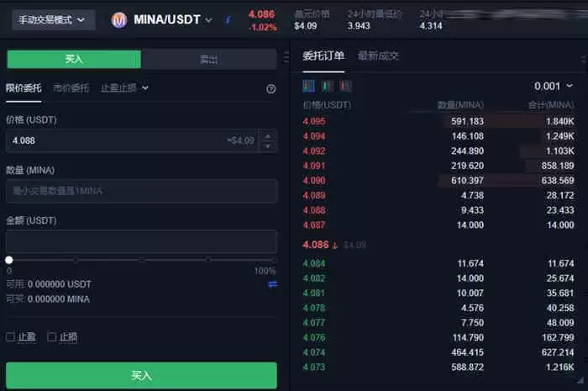The image size is (588, 391).
Task: Show sell-orders-only order book view
Action: tap(346, 86)
